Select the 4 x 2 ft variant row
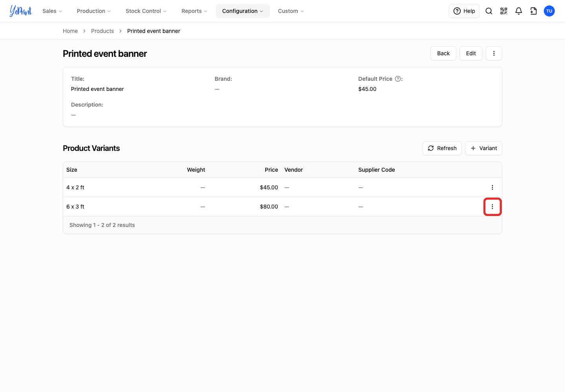The height and width of the screenshot is (392, 565). 282,187
